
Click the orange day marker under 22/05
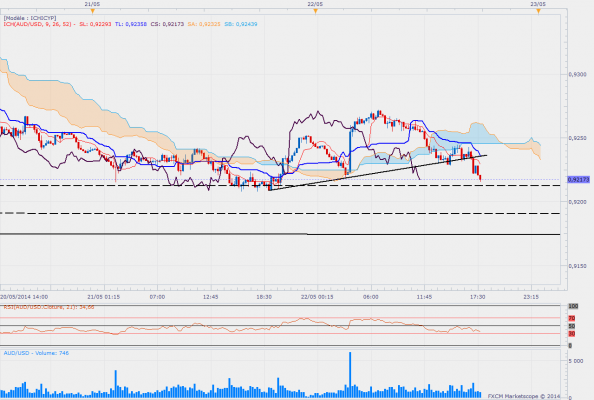click(315, 11)
